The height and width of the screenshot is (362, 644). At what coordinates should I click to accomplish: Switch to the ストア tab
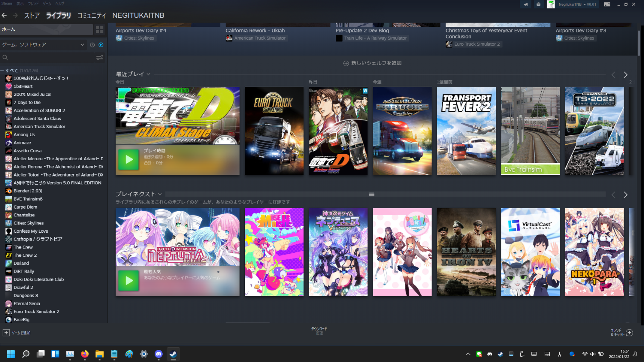pyautogui.click(x=32, y=15)
